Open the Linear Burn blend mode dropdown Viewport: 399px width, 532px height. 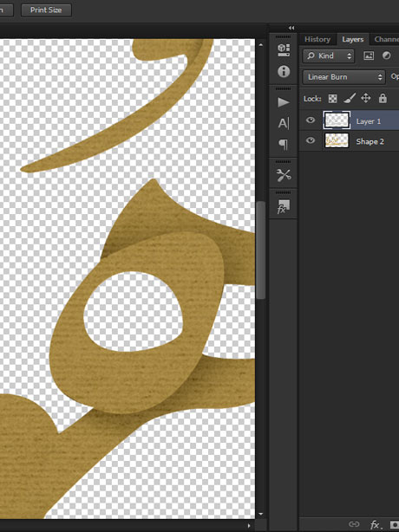click(x=344, y=77)
